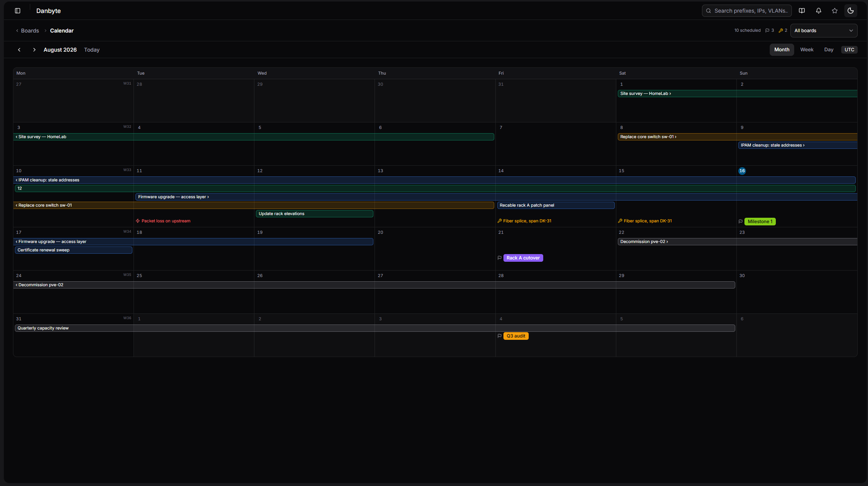Click flag icon beside Milestone 1
The image size is (868, 486).
point(741,222)
